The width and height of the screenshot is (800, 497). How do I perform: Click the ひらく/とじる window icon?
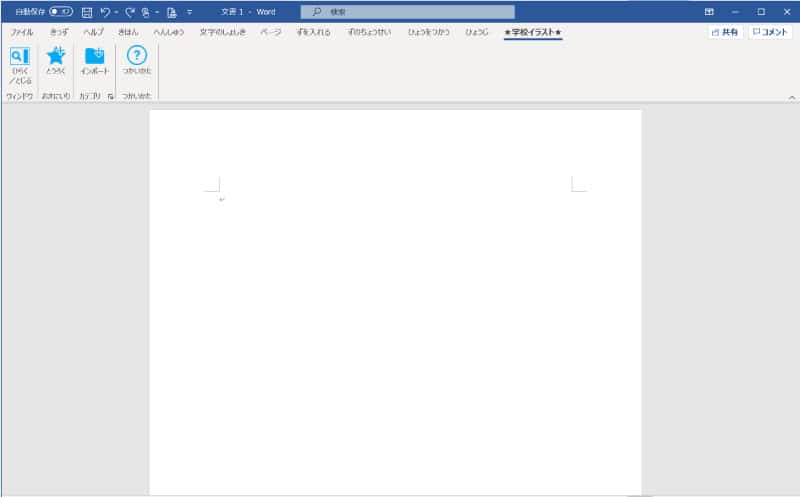tap(20, 62)
